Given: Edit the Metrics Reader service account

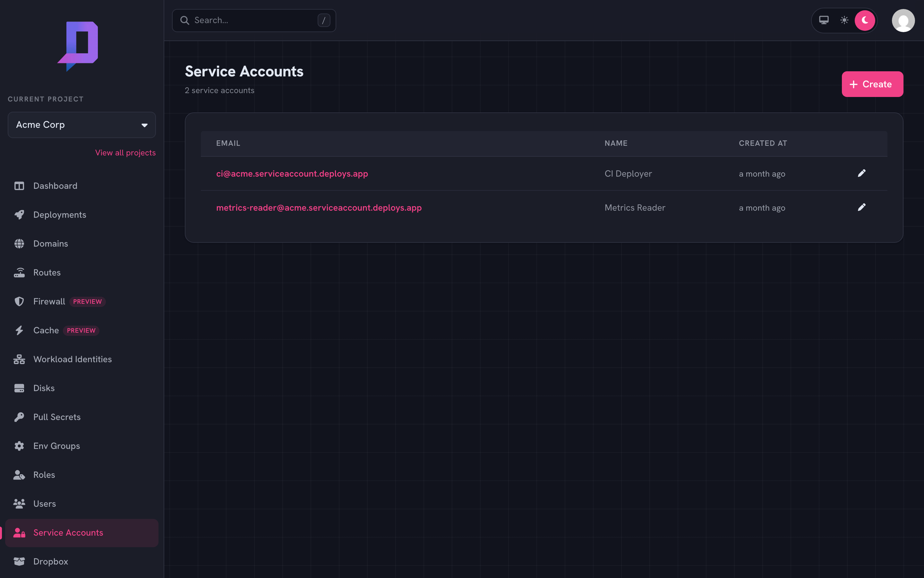Looking at the screenshot, I should [861, 207].
